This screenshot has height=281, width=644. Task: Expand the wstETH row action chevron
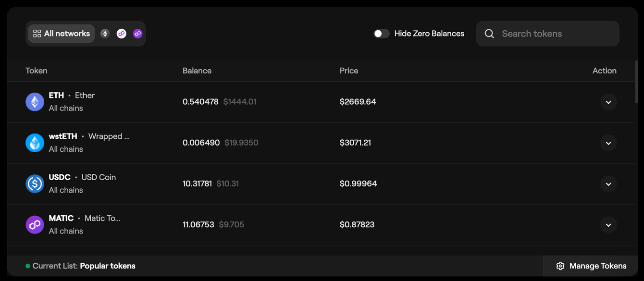(x=608, y=143)
